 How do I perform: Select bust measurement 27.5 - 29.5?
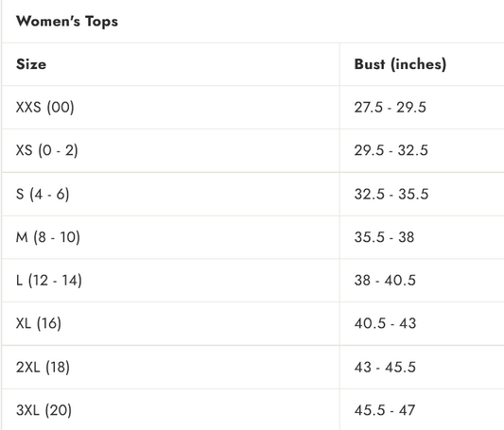tap(391, 107)
